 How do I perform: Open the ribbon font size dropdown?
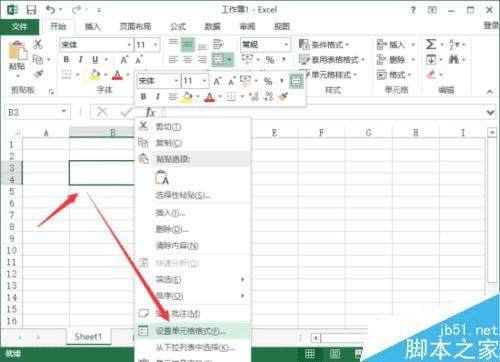[155, 45]
